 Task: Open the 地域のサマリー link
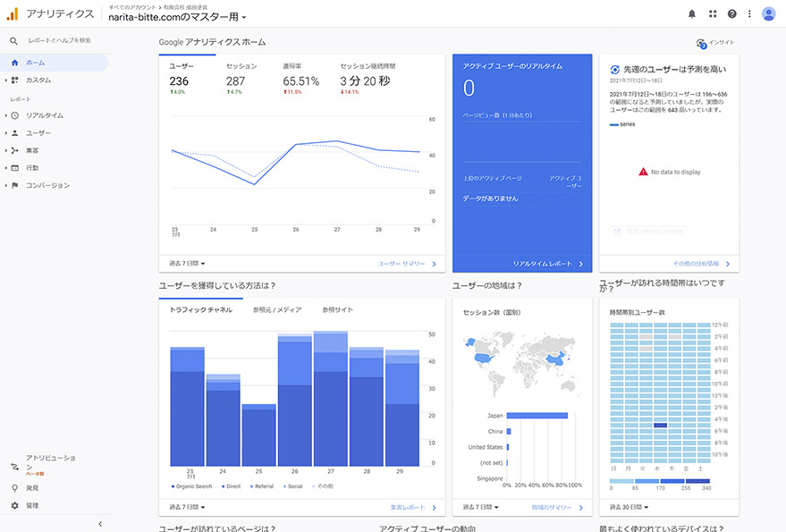click(x=557, y=508)
